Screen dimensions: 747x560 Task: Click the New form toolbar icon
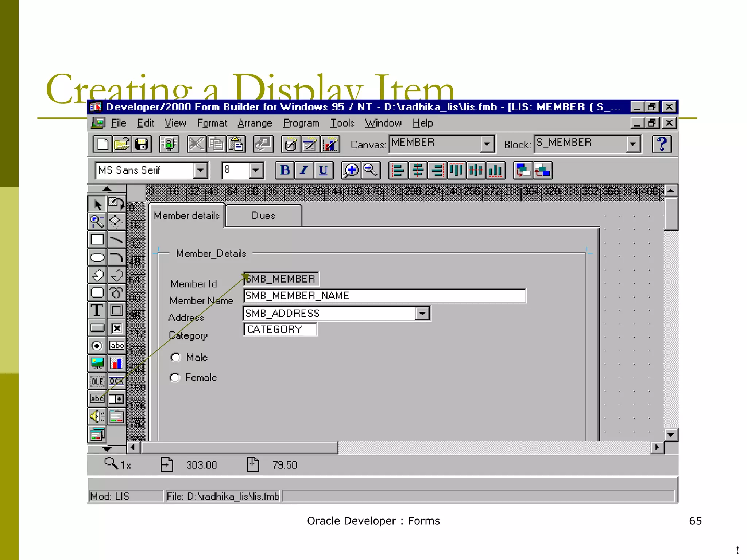tap(102, 144)
